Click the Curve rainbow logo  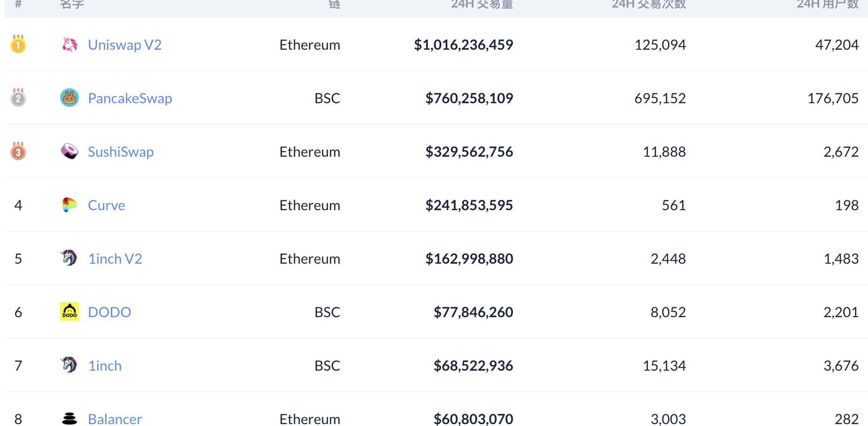tap(70, 205)
